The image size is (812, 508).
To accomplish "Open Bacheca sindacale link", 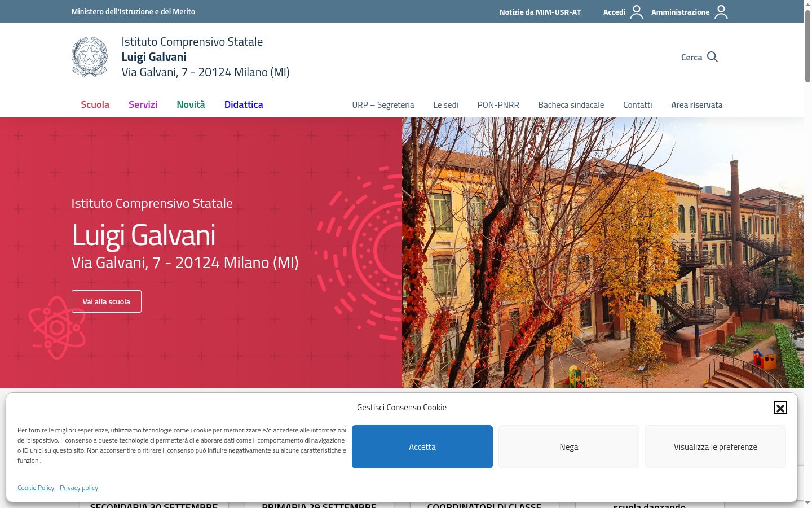I will [571, 105].
